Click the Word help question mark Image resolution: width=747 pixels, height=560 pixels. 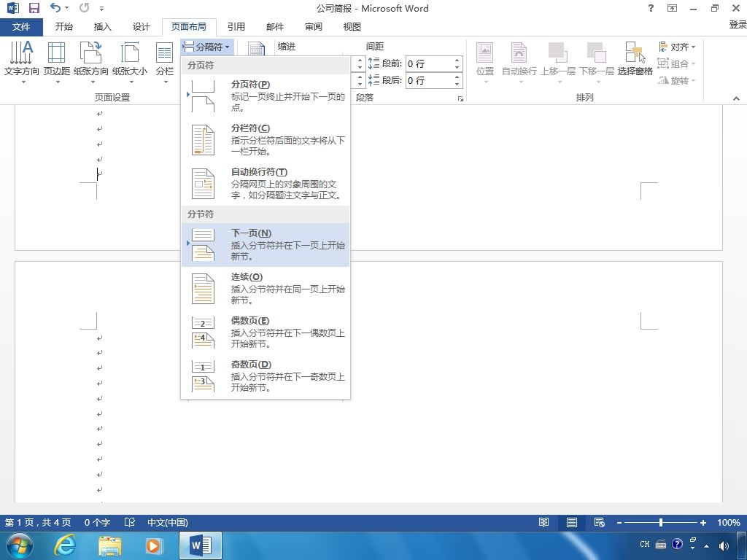click(651, 8)
